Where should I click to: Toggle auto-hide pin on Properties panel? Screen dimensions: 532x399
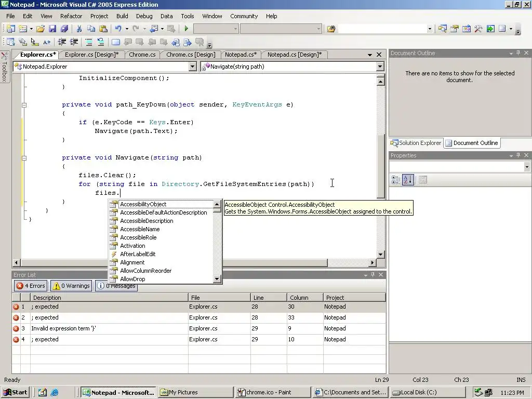[518, 155]
